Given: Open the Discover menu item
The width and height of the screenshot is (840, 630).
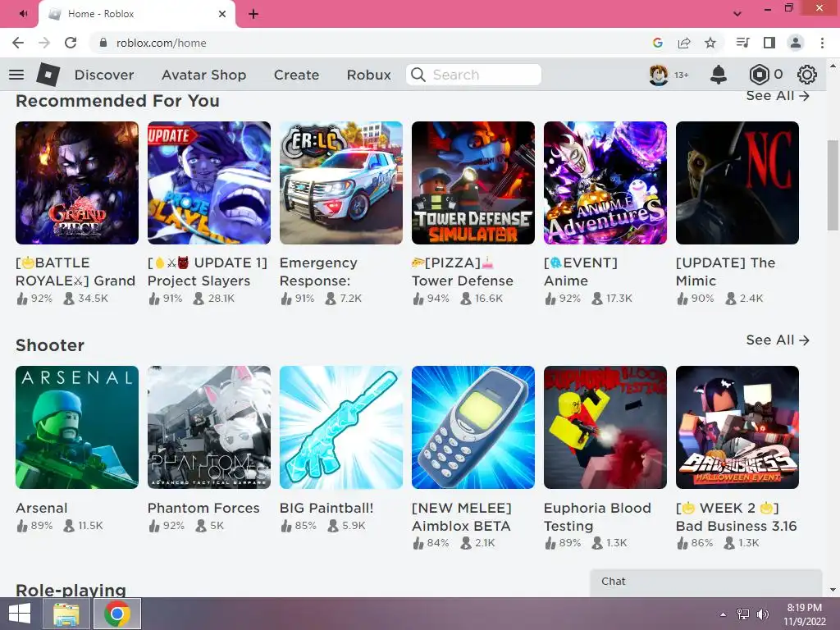Looking at the screenshot, I should [104, 75].
